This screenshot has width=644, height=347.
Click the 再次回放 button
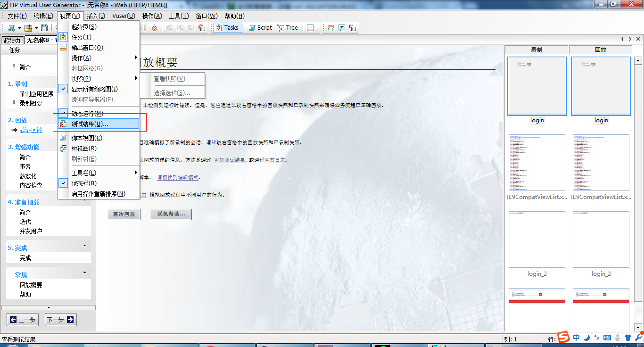pyautogui.click(x=124, y=214)
